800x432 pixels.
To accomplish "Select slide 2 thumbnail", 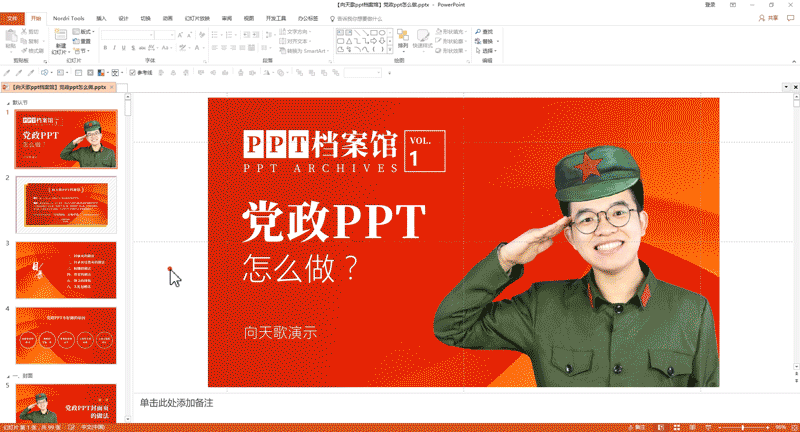I will click(x=66, y=205).
